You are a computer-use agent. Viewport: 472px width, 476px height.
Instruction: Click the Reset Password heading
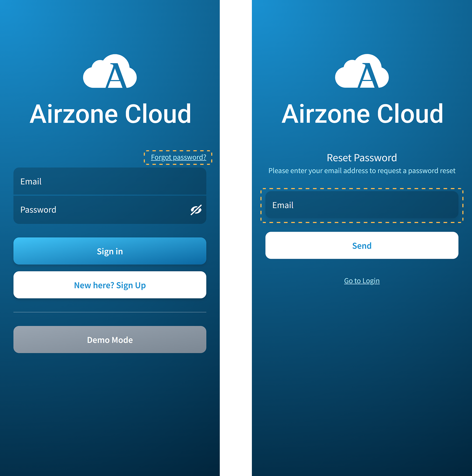(362, 158)
